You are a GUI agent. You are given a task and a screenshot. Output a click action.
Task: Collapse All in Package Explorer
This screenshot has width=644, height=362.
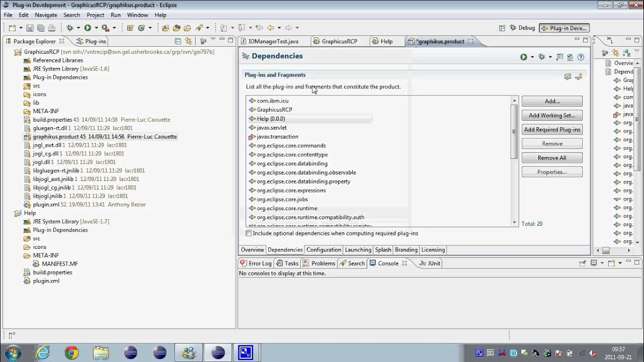(178, 41)
